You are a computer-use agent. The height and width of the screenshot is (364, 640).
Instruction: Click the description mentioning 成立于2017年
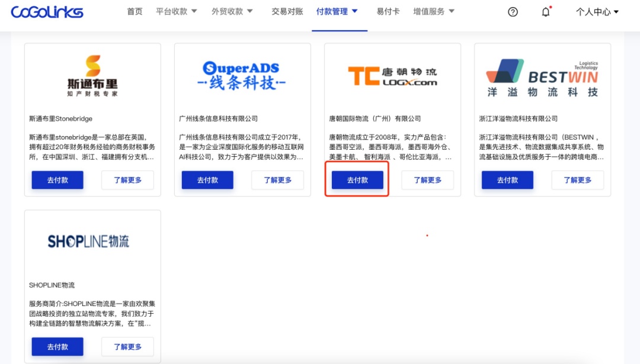point(242,147)
